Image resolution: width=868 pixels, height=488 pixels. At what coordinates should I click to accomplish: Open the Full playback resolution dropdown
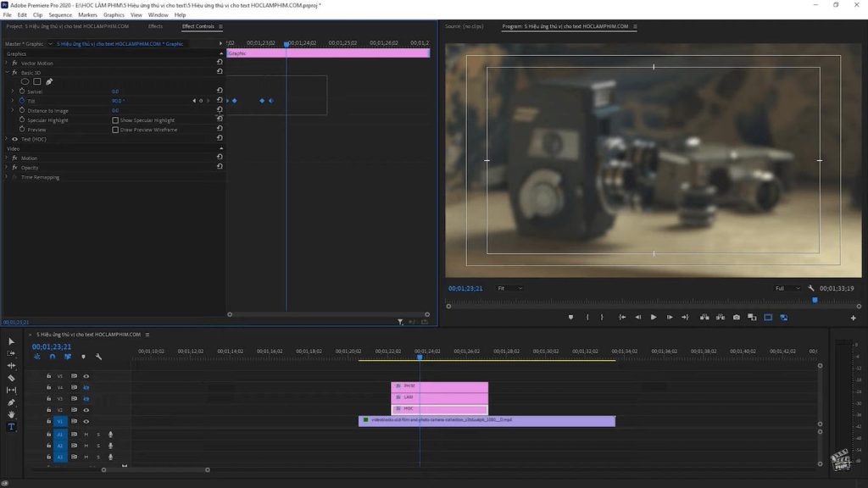coord(787,288)
